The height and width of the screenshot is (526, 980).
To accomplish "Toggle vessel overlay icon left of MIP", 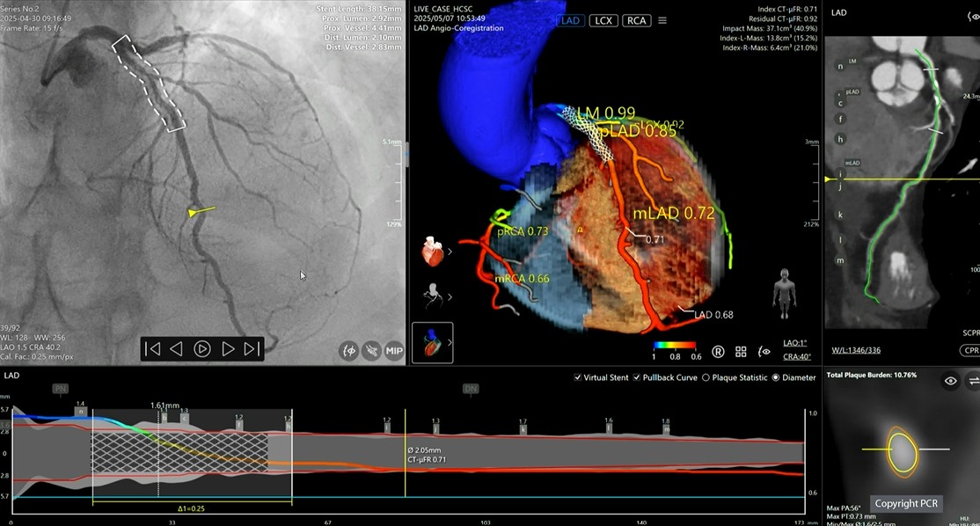I will coord(371,350).
